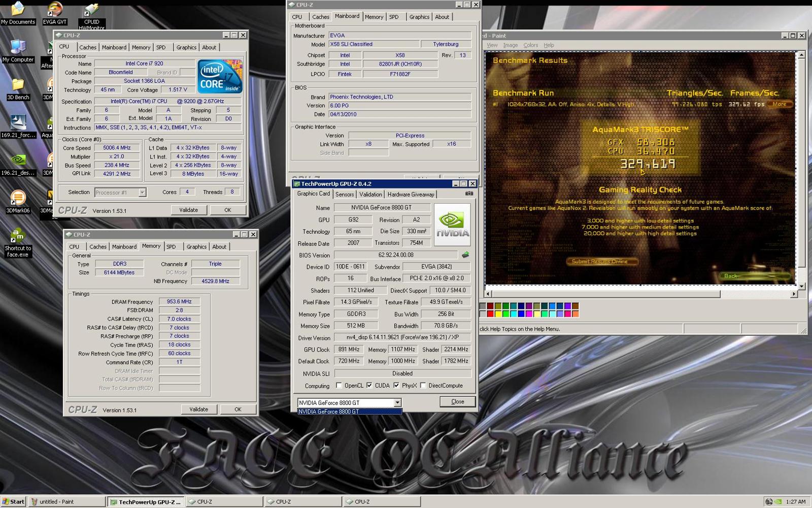Select Mainboard tab in CPU-Z CPU window
The width and height of the screenshot is (812, 508).
click(114, 47)
